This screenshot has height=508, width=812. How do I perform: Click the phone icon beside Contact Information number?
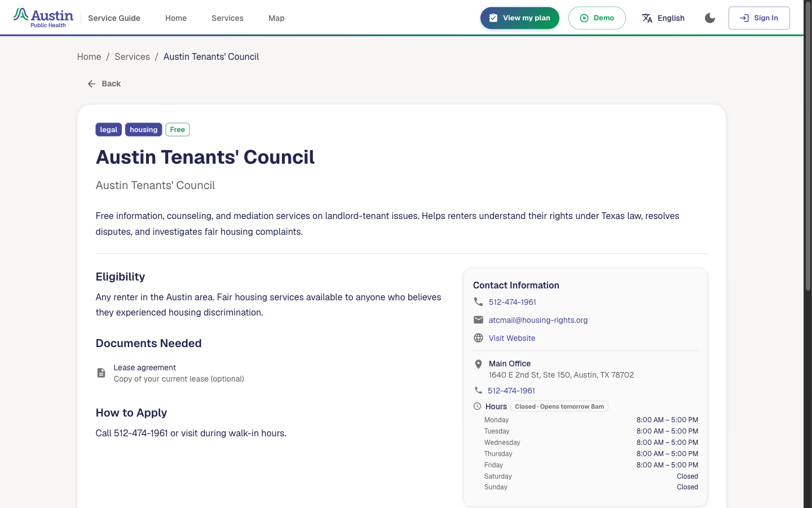(478, 302)
